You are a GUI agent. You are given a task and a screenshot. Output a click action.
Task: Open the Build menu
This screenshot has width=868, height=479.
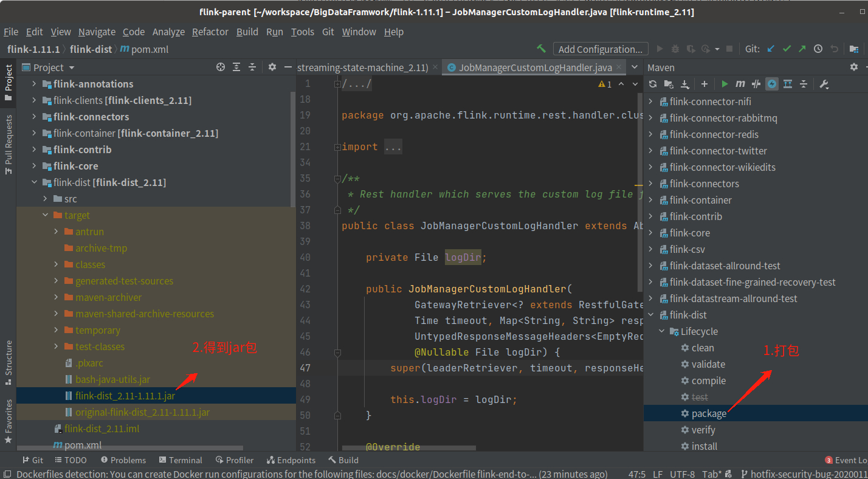pos(247,32)
